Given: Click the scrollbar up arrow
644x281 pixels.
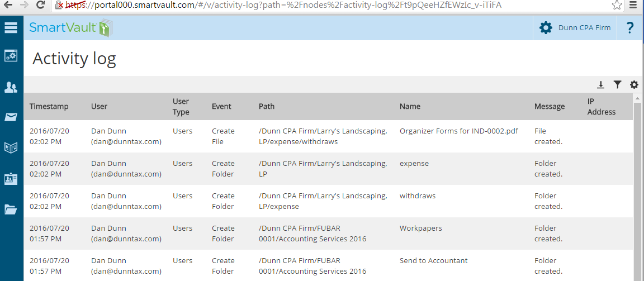Looking at the screenshot, I should click(638, 98).
